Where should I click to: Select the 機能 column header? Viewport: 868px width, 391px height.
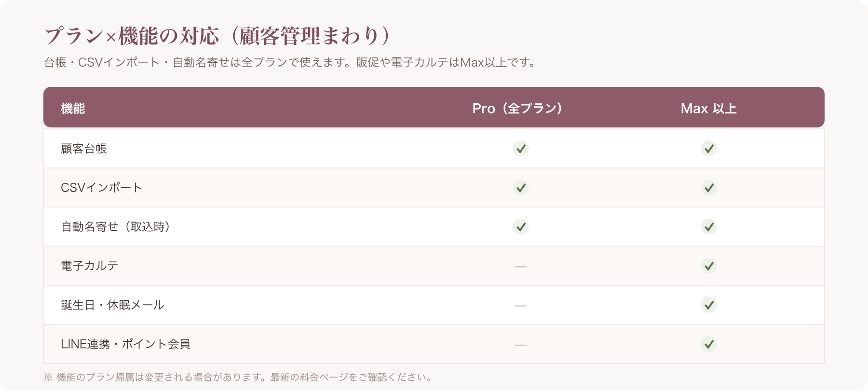[x=73, y=108]
